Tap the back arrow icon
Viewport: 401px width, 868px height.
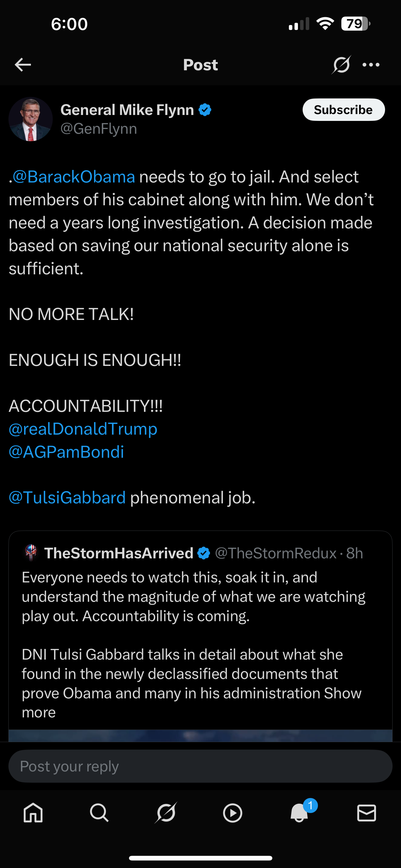[23, 65]
